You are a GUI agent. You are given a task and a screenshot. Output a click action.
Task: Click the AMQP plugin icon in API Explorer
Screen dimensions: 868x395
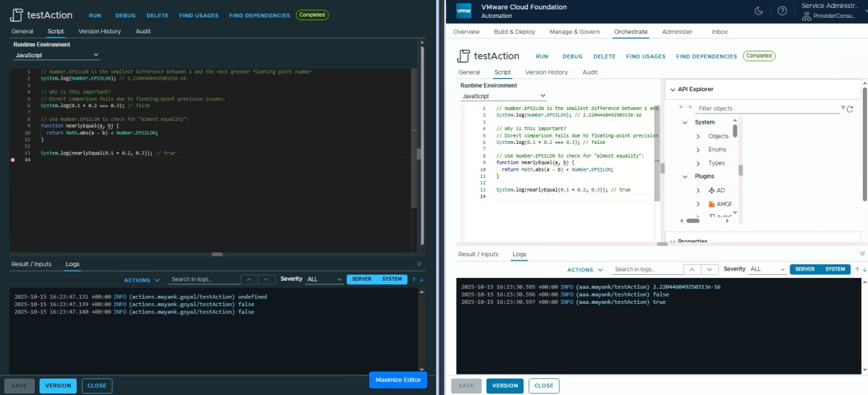pyautogui.click(x=712, y=204)
